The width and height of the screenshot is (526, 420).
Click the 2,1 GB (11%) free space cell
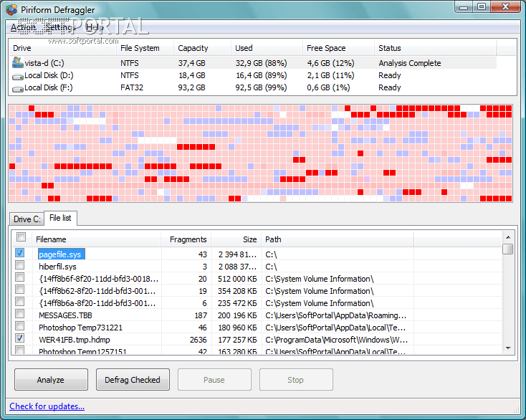tap(330, 75)
